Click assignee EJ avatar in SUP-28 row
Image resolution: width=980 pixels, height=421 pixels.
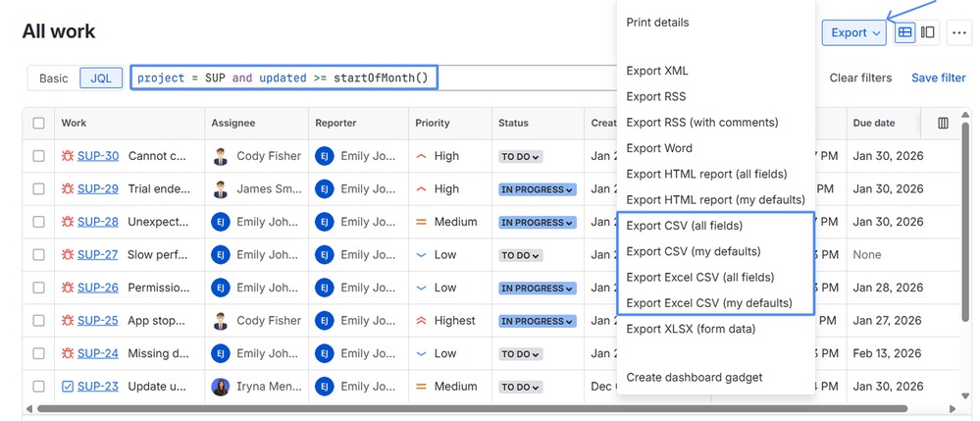220,222
